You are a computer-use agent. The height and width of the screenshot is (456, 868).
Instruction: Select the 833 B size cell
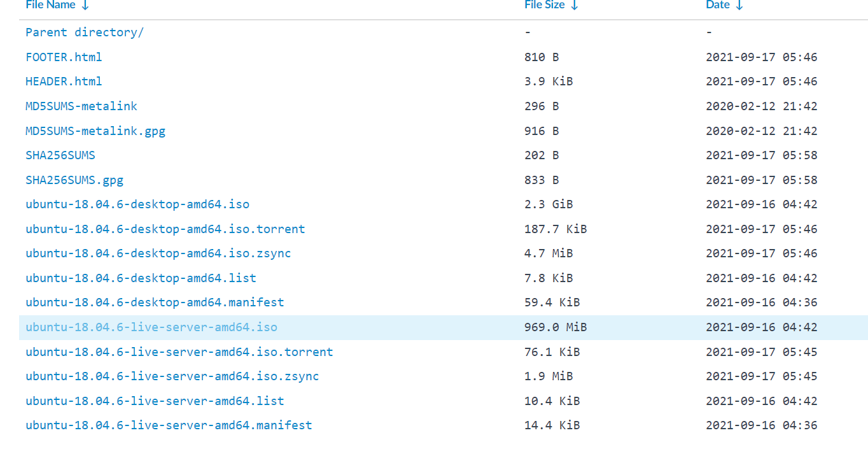point(542,180)
